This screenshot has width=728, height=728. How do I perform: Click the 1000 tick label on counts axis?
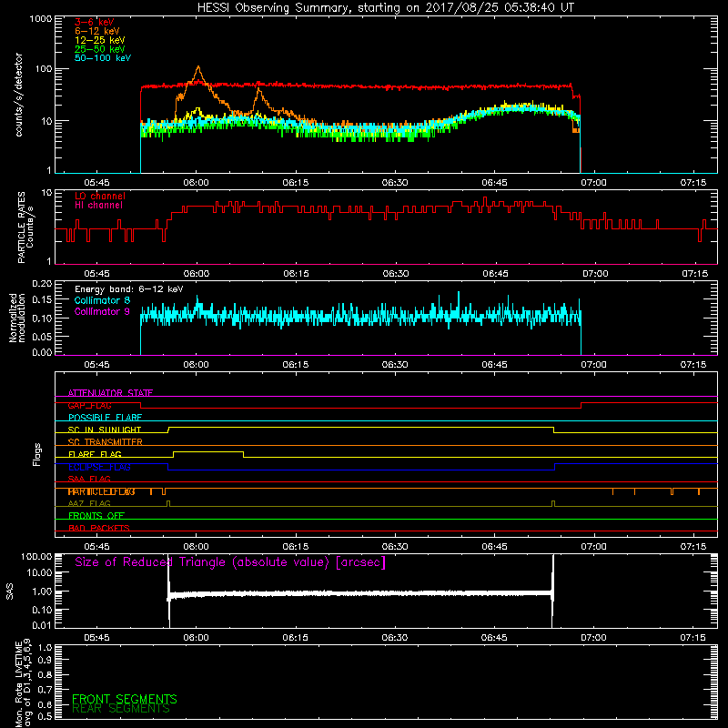[40, 19]
